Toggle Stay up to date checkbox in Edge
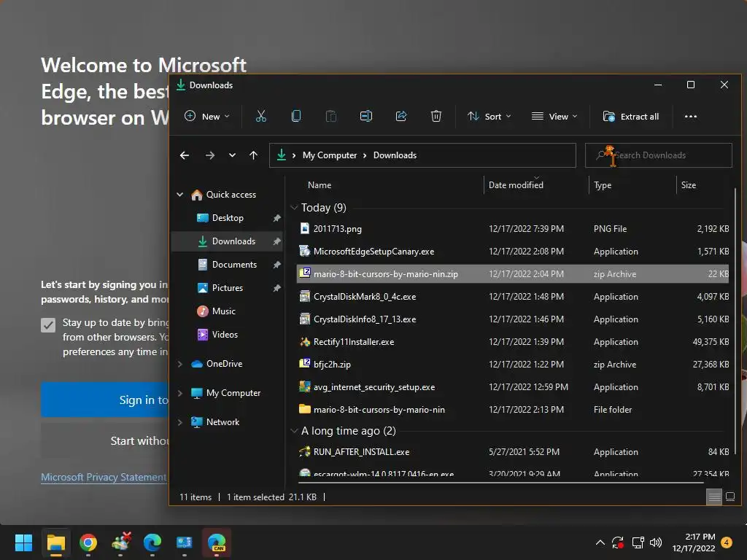The height and width of the screenshot is (560, 747). click(x=48, y=325)
